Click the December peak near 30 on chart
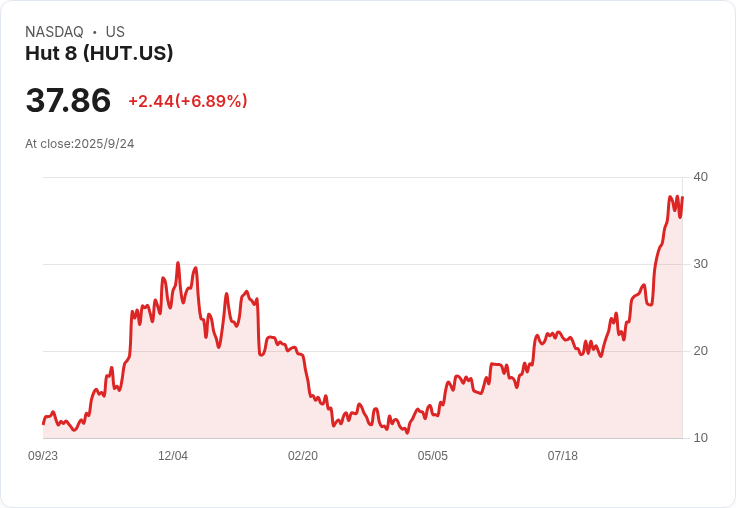736x508 pixels. [178, 263]
